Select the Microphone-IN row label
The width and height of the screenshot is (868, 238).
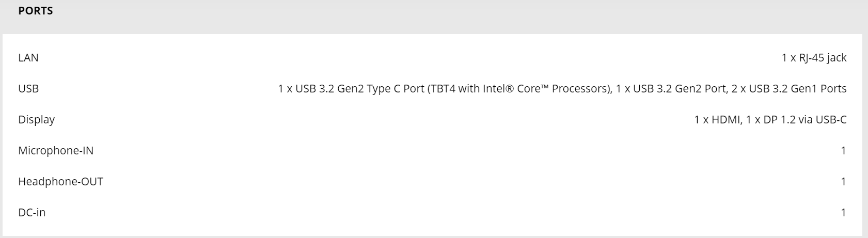pos(56,151)
